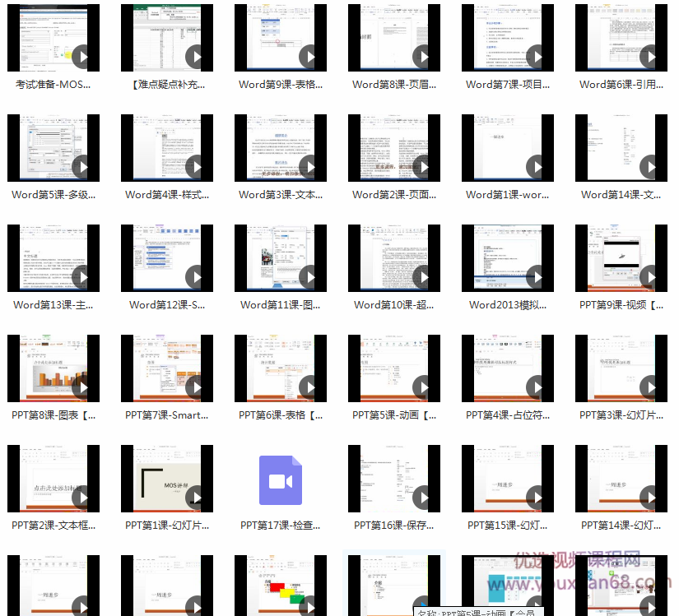The width and height of the screenshot is (679, 616).
Task: Select the Word2013模拟 video thumbnail
Action: point(508,257)
